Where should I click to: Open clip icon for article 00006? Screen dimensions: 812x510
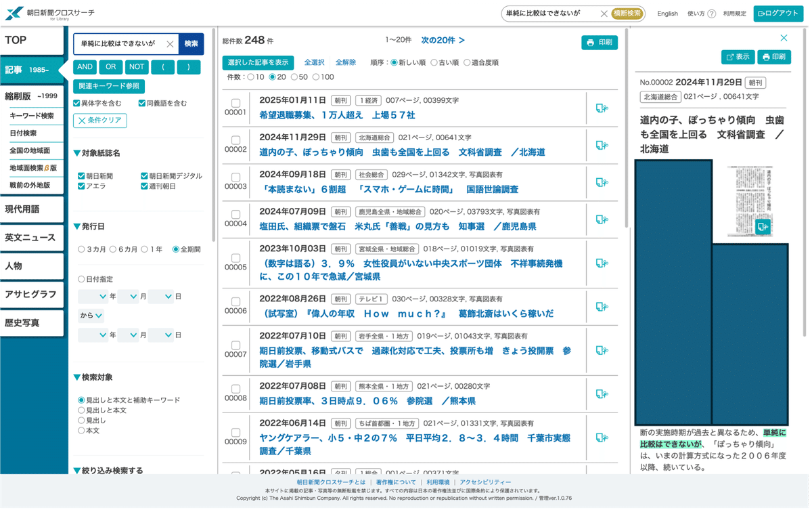(x=602, y=307)
